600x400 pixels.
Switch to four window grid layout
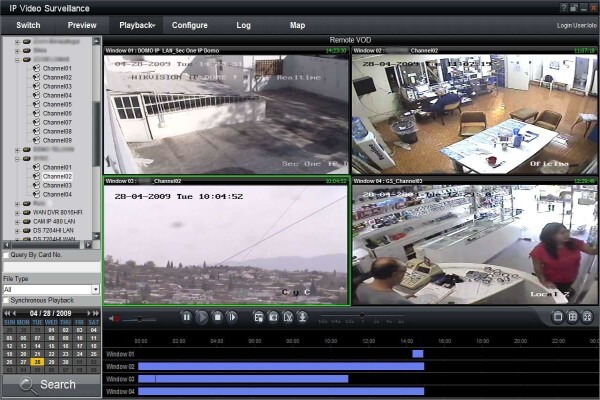(572, 317)
